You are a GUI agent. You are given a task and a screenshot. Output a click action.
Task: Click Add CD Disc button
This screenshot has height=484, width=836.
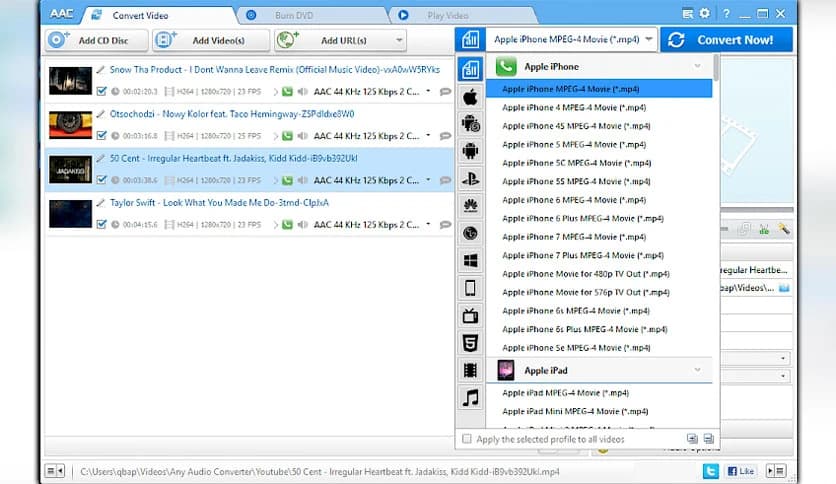(97, 40)
